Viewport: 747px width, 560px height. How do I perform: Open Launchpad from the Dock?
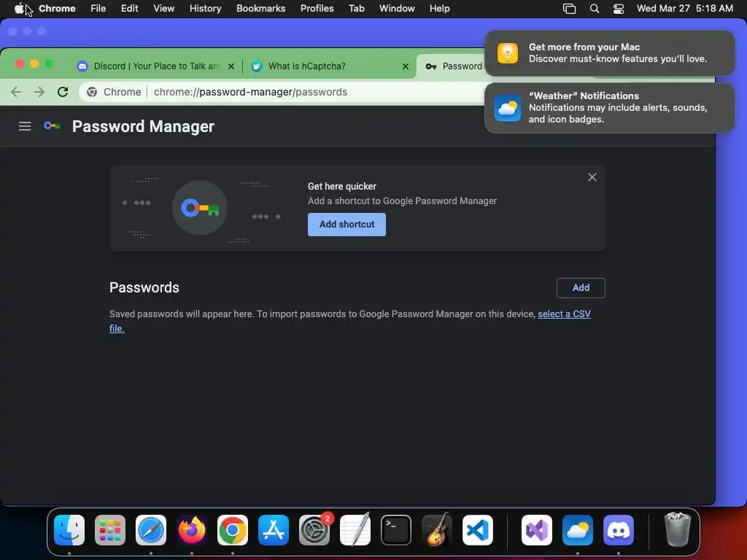pyautogui.click(x=110, y=530)
